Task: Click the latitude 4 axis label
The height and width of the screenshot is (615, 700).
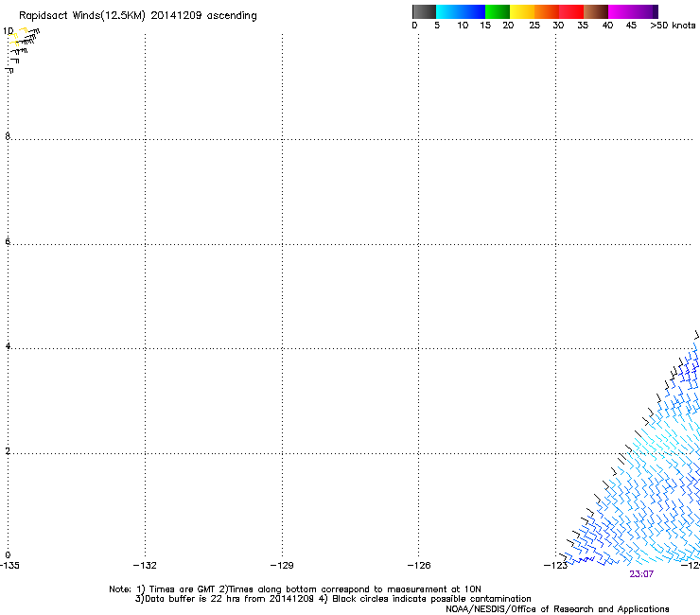Action: click(x=8, y=346)
